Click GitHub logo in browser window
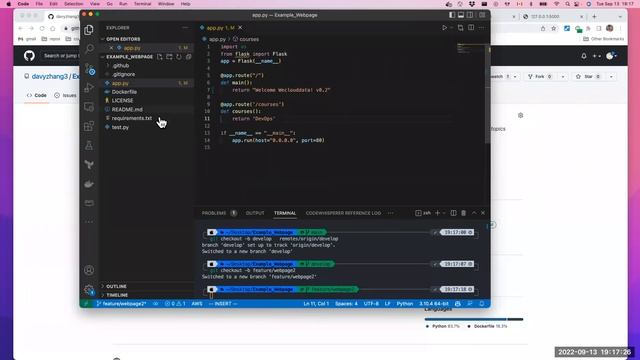640x360 pixels. (x=29, y=56)
